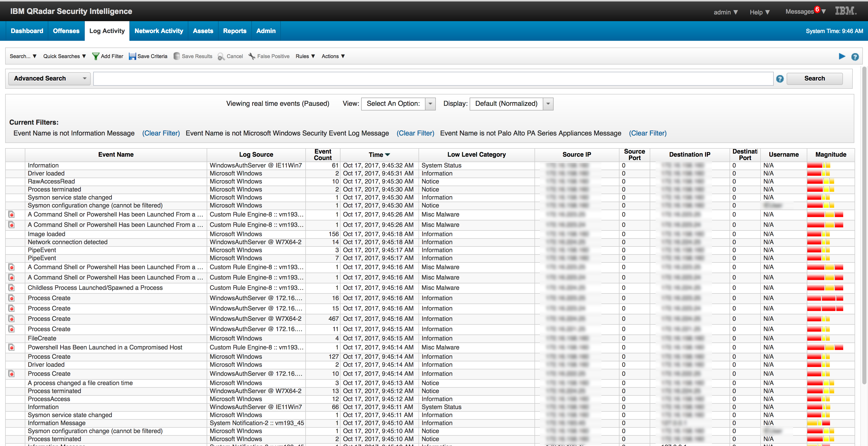Open the Advanced Search selector dropdown
868x446 pixels.
84,78
